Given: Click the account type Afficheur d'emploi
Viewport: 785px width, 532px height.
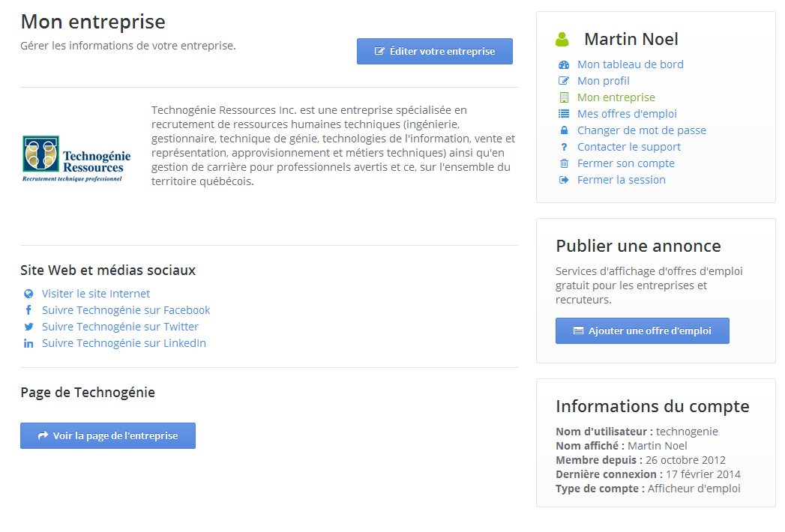Looking at the screenshot, I should coord(694,489).
